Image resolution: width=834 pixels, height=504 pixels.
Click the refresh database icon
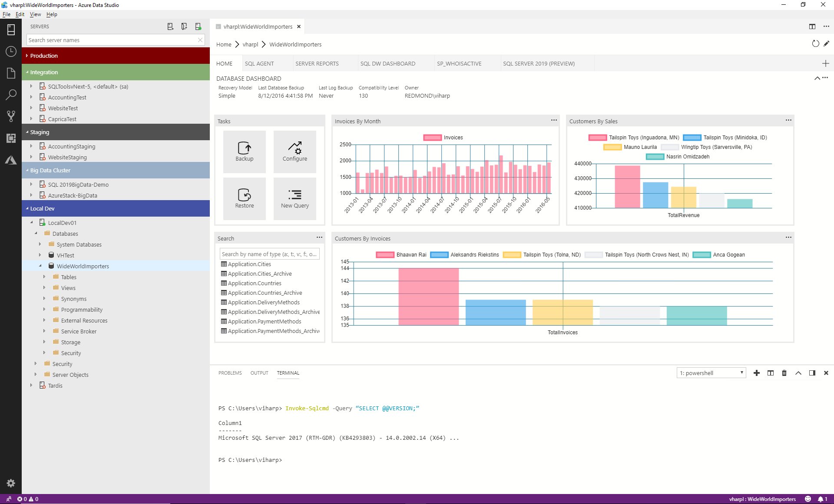(816, 43)
